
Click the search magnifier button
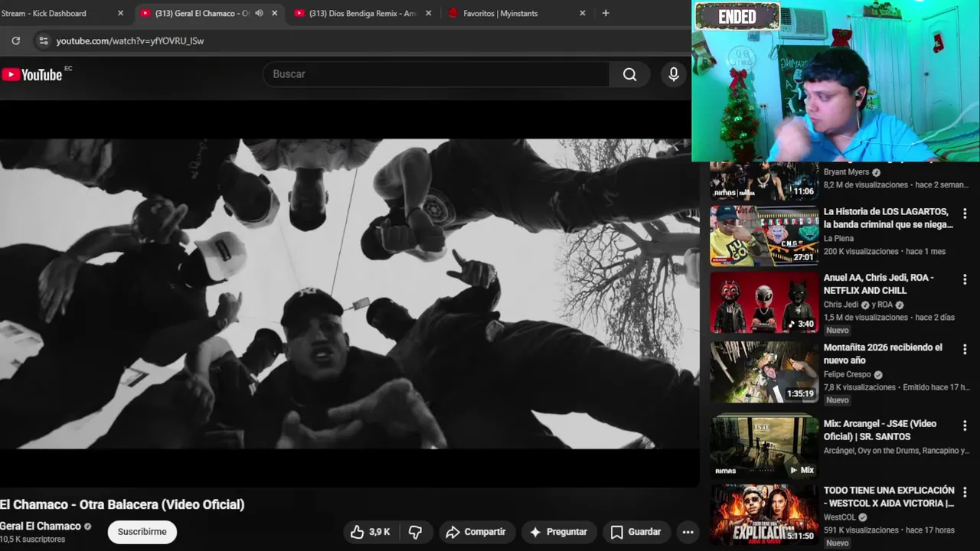(x=629, y=74)
